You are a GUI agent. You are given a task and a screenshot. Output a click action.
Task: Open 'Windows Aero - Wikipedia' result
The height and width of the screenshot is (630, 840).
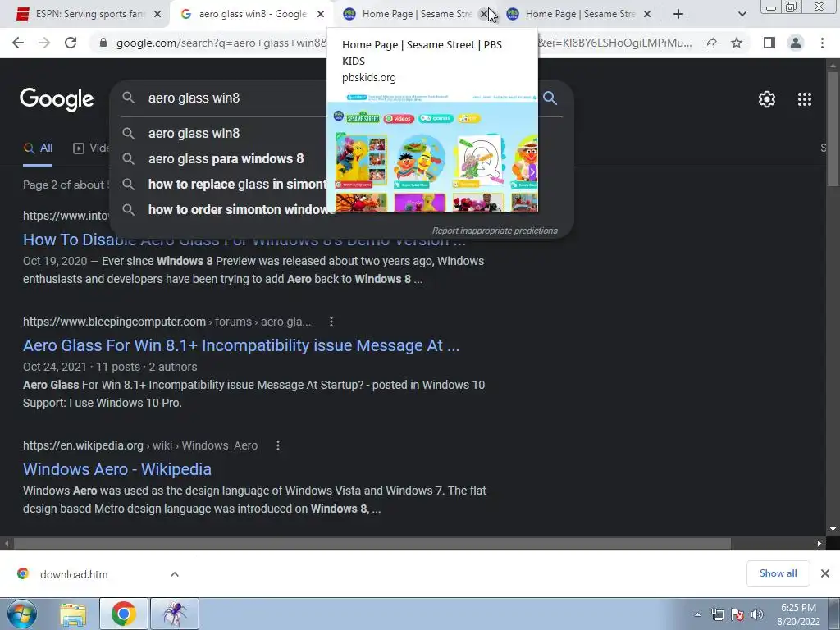point(117,469)
